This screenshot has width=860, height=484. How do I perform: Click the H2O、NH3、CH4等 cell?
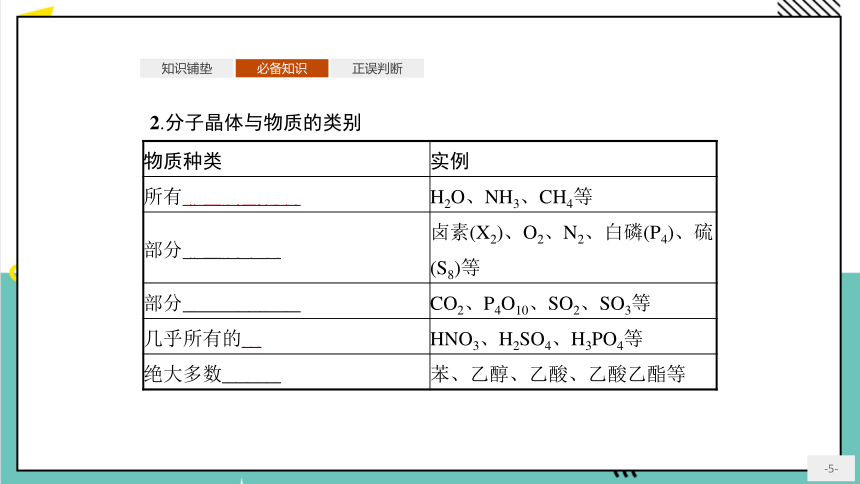[573, 195]
